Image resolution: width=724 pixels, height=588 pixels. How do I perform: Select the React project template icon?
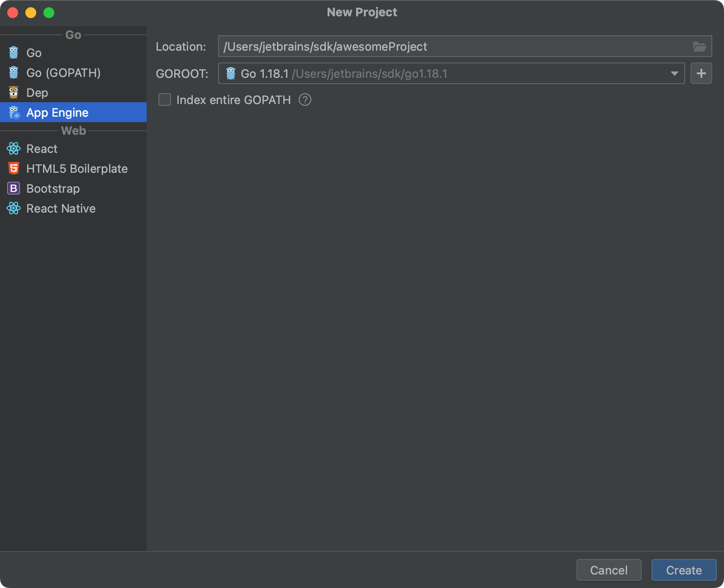point(14,148)
